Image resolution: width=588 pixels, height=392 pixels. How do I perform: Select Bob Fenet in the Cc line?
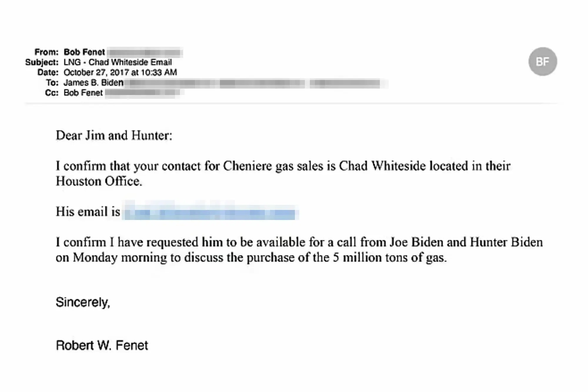pos(83,93)
